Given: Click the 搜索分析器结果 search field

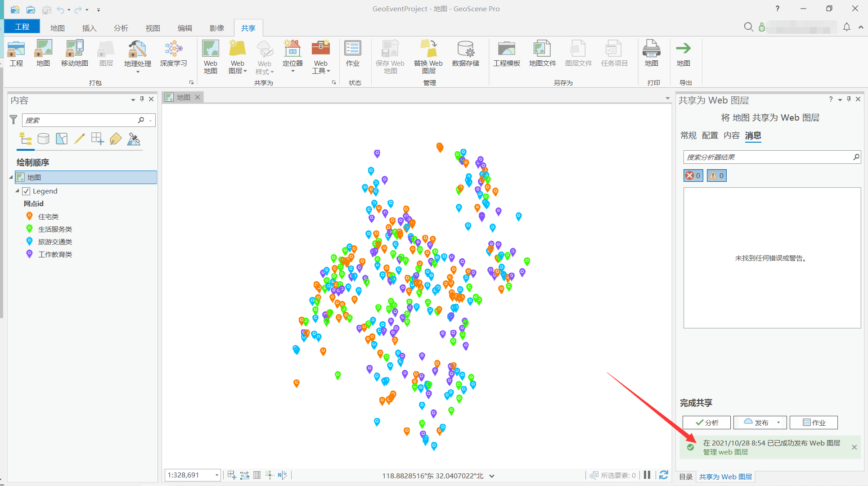Looking at the screenshot, I should pyautogui.click(x=765, y=157).
